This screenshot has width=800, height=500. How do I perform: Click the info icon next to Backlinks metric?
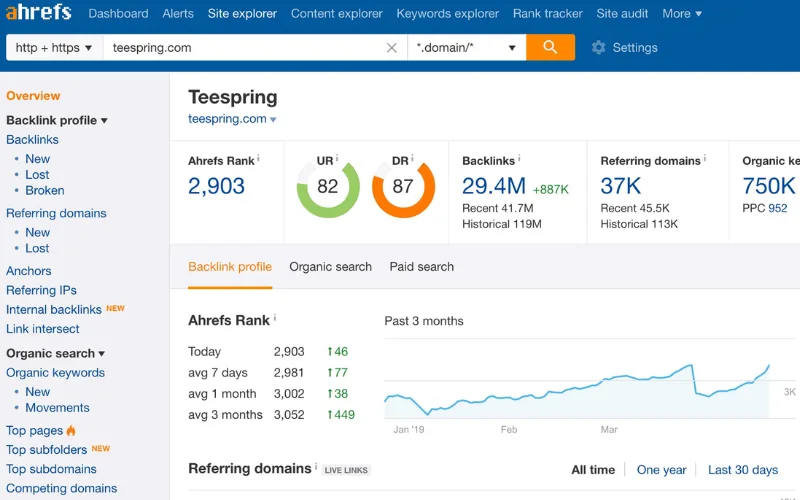point(519,159)
